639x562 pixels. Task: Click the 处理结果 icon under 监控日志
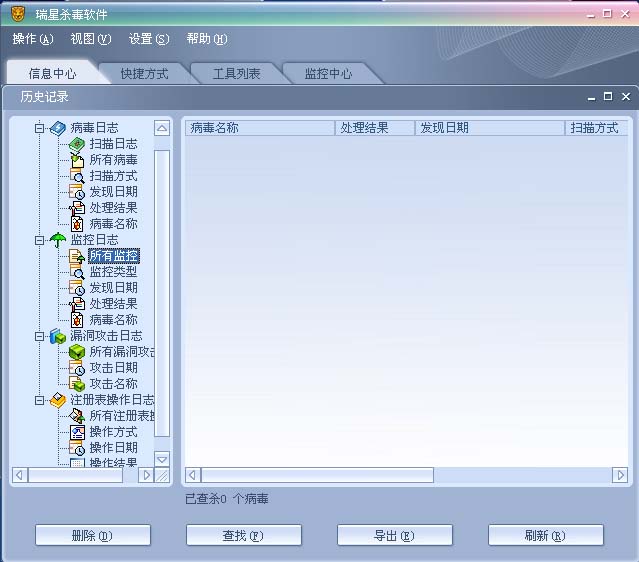pyautogui.click(x=77, y=304)
